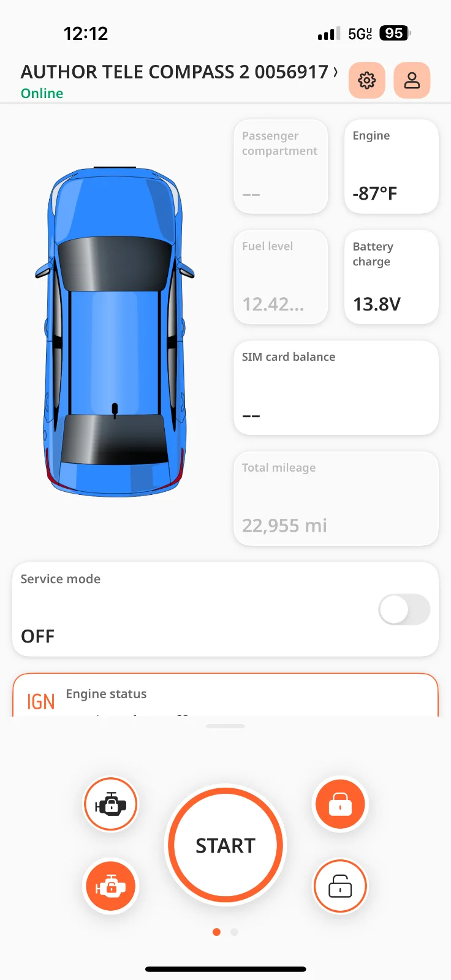Select the first control page dot
This screenshot has height=980, width=451.
tap(216, 932)
